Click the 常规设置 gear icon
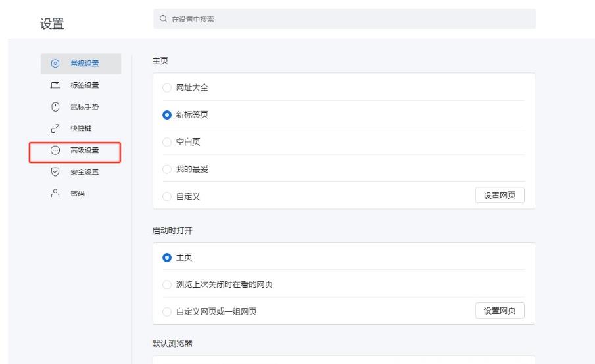The image size is (595, 364). 55,63
